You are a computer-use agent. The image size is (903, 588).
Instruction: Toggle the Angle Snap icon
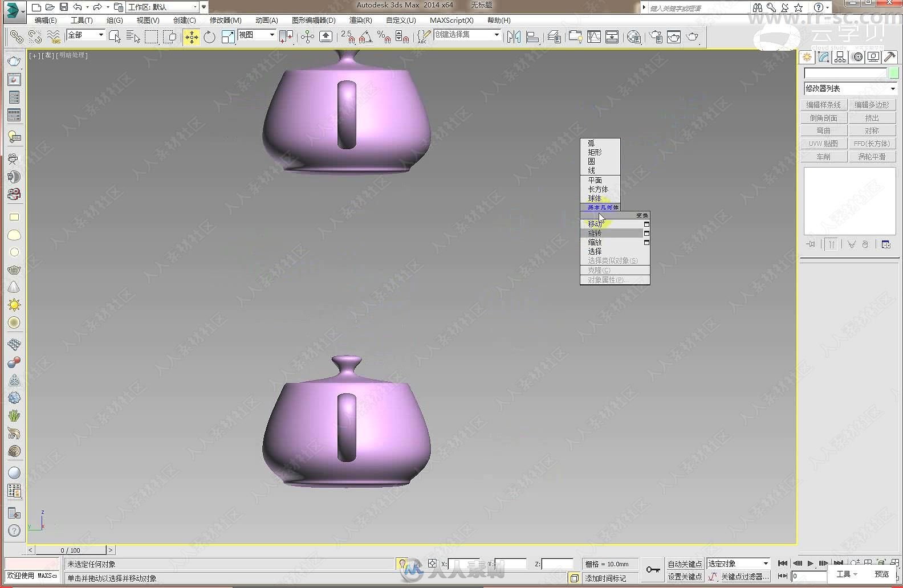tap(365, 37)
